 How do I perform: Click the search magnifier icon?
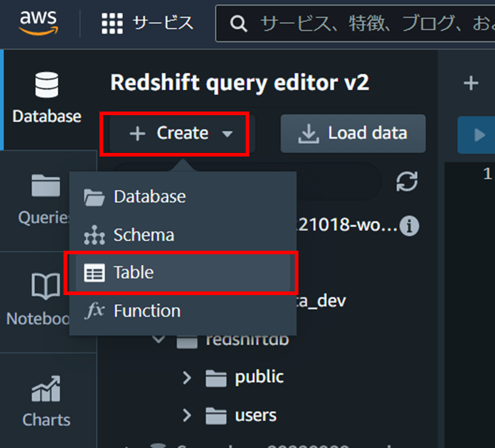coord(239,23)
